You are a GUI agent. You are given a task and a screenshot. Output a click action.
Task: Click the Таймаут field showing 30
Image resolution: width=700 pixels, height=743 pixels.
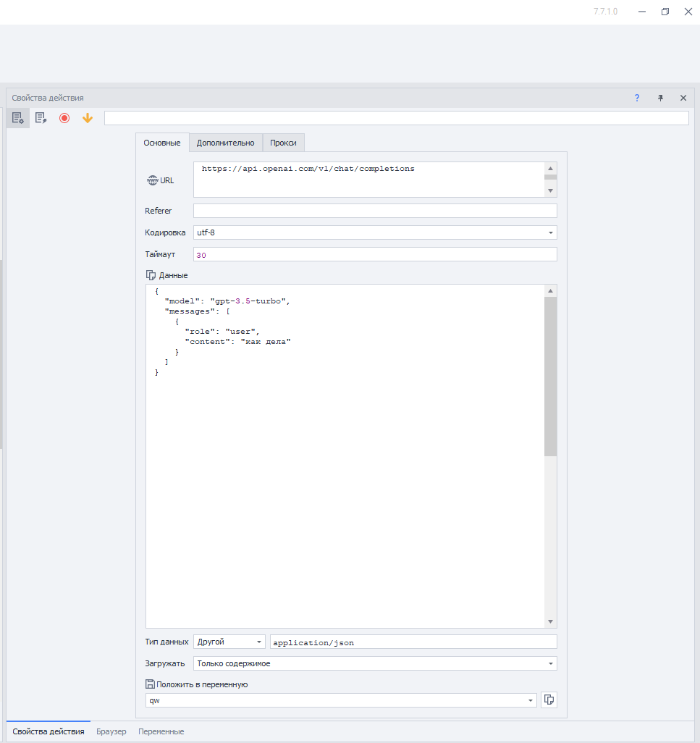pos(374,254)
